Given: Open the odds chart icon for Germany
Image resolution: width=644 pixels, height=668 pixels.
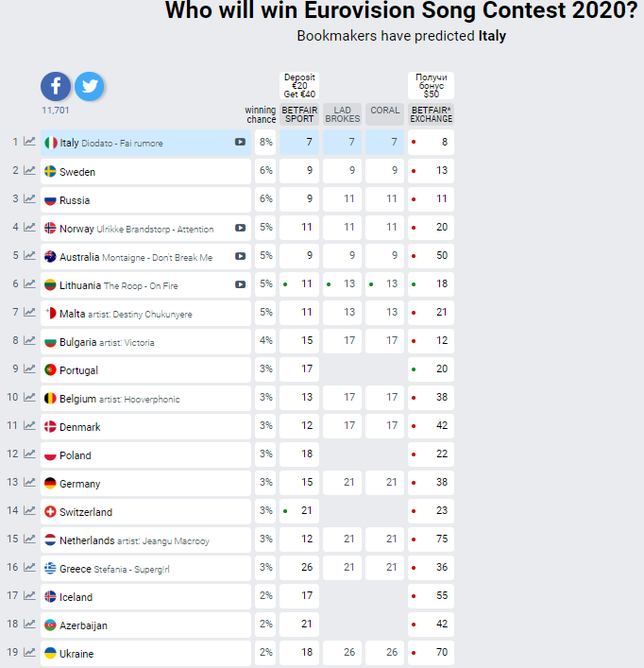Looking at the screenshot, I should [x=29, y=482].
